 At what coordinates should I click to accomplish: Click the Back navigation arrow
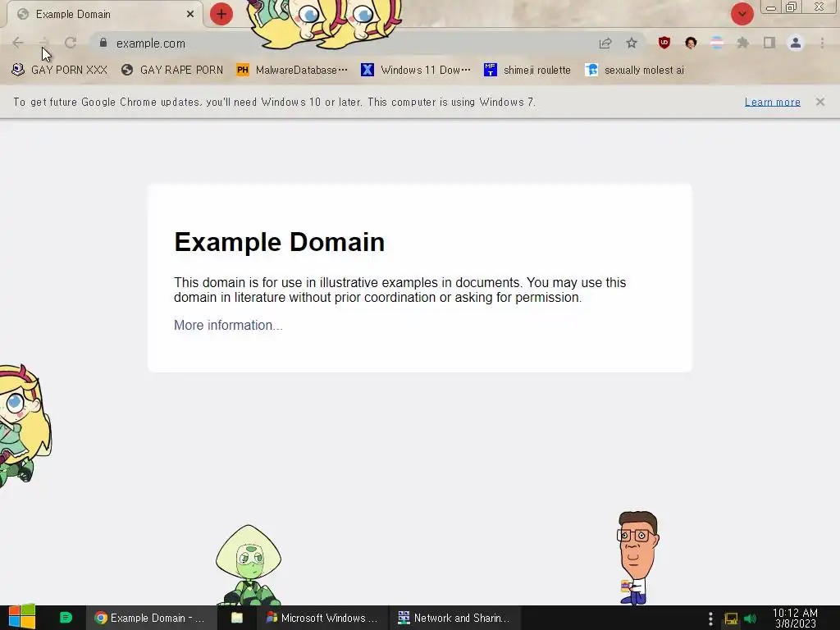click(18, 43)
